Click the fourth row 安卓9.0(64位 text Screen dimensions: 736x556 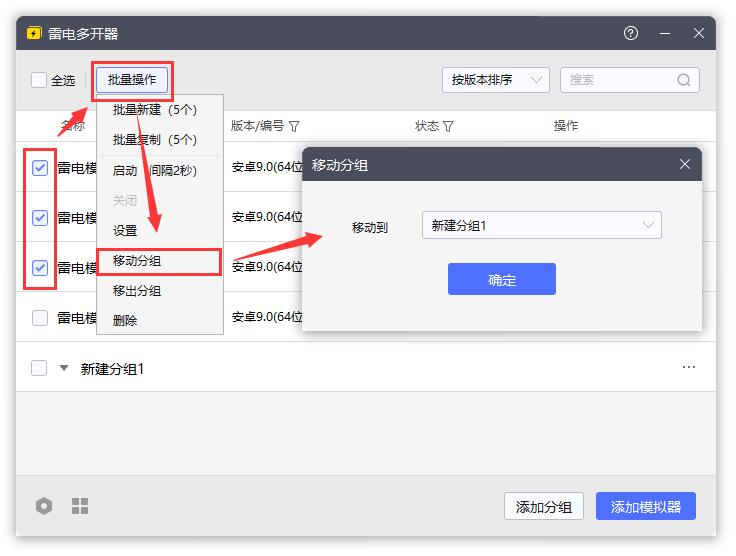click(267, 317)
